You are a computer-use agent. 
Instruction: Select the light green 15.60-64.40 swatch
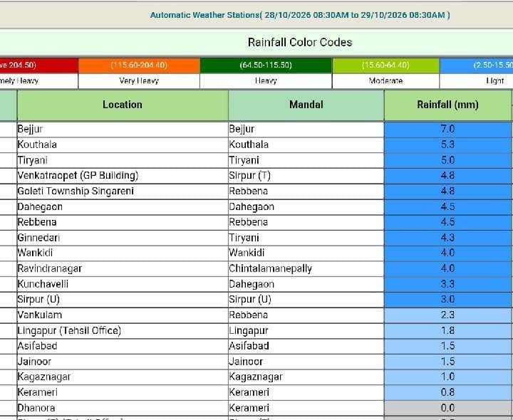point(385,65)
